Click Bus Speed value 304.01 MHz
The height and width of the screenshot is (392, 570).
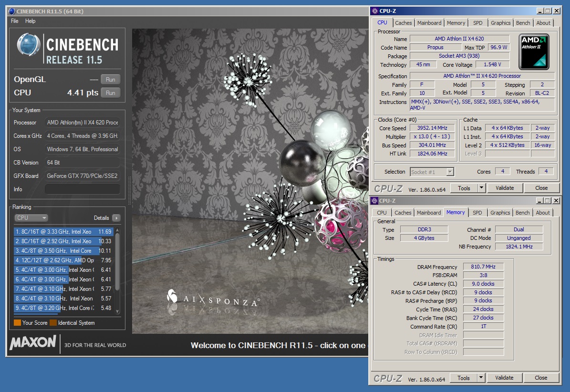[432, 145]
